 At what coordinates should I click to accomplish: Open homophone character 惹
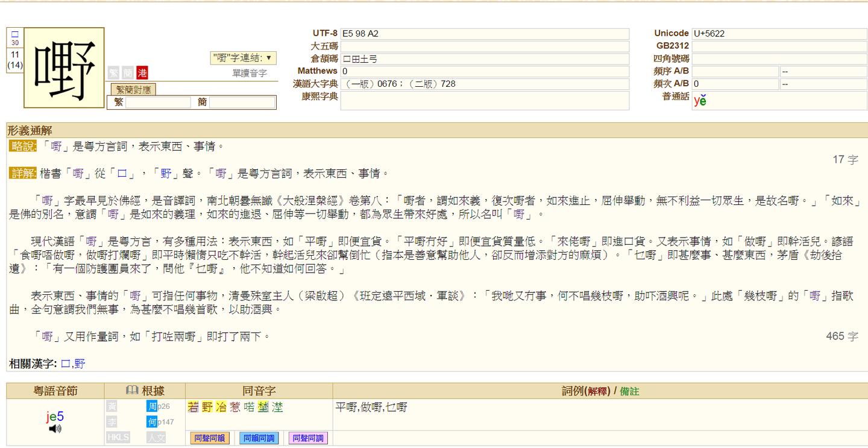coord(235,407)
